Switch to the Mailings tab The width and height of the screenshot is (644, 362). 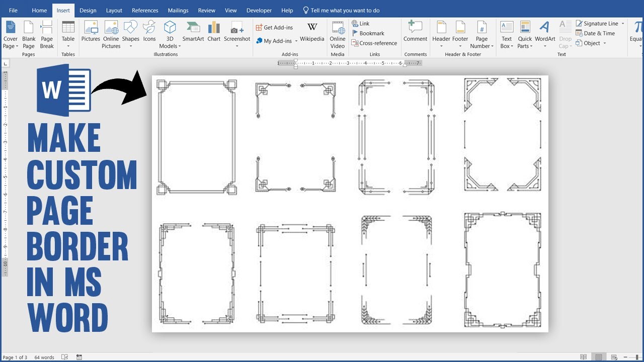(178, 11)
